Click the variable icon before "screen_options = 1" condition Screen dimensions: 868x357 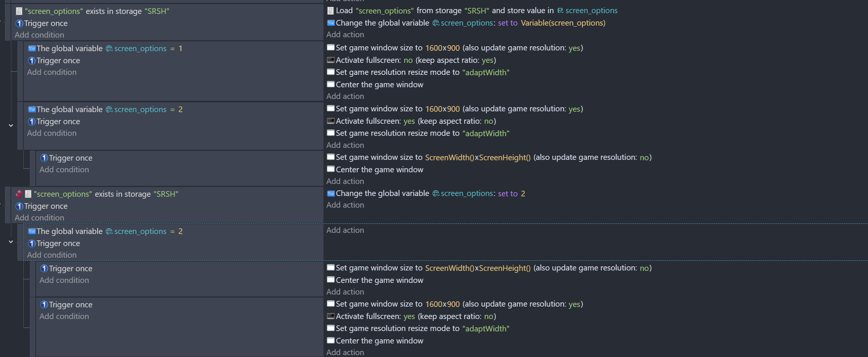(32, 48)
